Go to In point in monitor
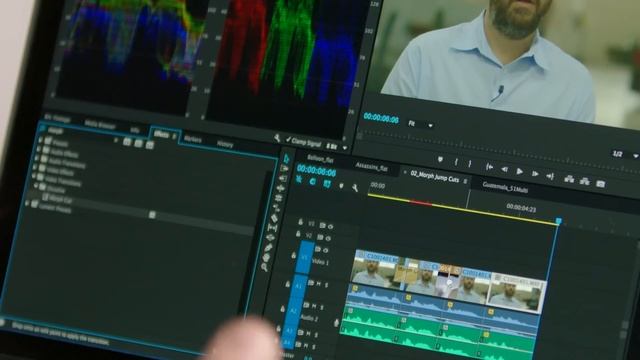The image size is (640, 360). coord(489,167)
